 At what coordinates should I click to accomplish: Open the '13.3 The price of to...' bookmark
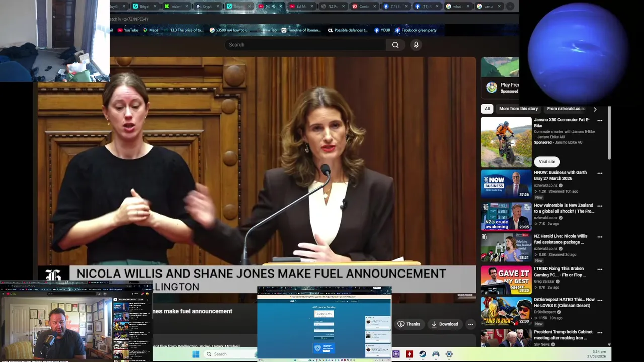coord(184,30)
